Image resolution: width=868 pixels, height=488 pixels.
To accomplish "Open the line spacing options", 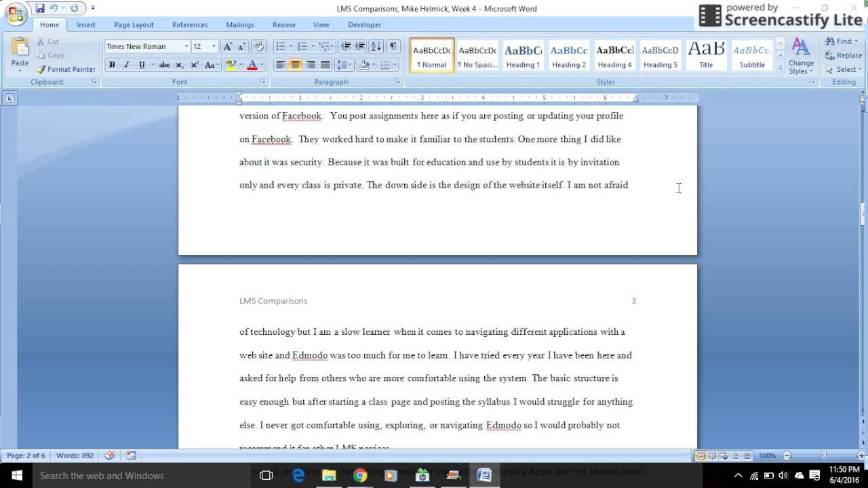I will tap(344, 65).
